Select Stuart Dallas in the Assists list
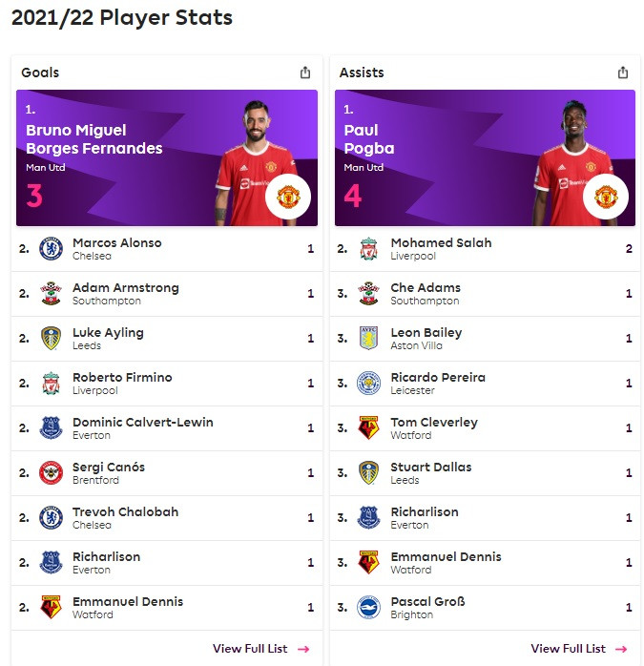The width and height of the screenshot is (644, 666). coord(485,473)
